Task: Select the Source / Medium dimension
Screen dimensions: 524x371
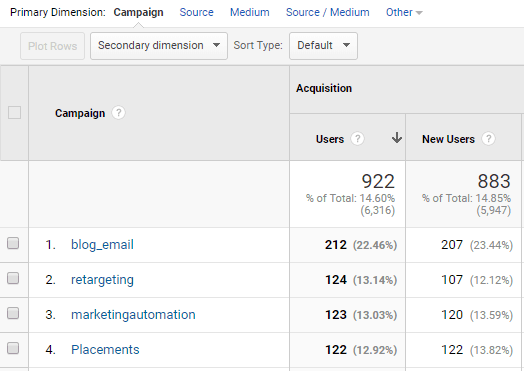Action: (328, 12)
